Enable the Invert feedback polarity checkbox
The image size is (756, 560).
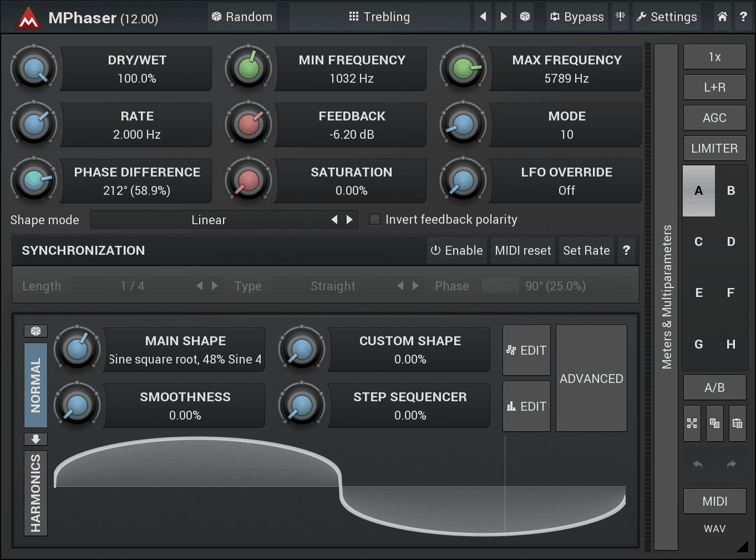pyautogui.click(x=374, y=219)
